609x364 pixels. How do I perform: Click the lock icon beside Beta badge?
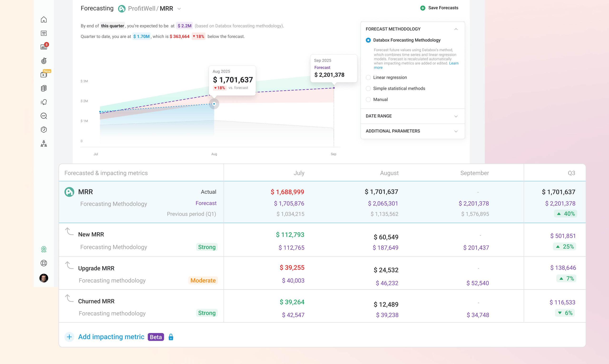coord(171,337)
